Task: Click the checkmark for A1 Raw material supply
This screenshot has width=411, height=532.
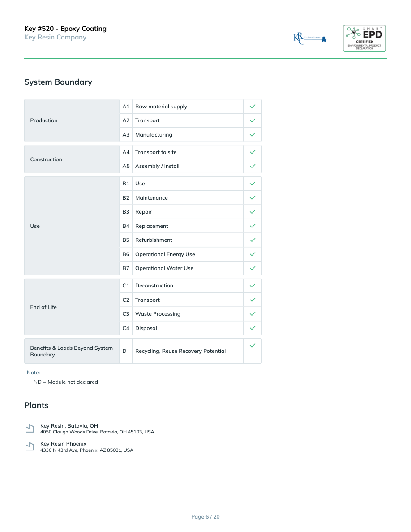Action: (x=253, y=107)
